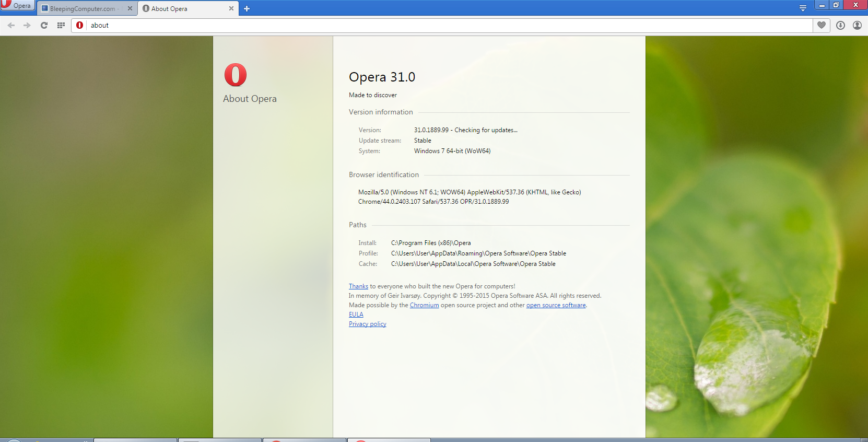Click the Mozilla/5.0 user agent line
This screenshot has width=868, height=442.
[x=470, y=192]
